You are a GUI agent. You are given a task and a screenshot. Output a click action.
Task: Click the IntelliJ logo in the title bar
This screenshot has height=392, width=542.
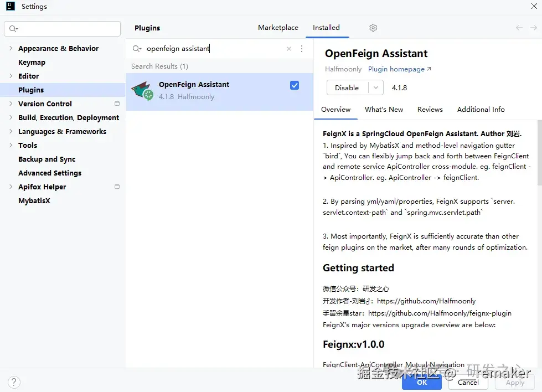pyautogui.click(x=11, y=6)
